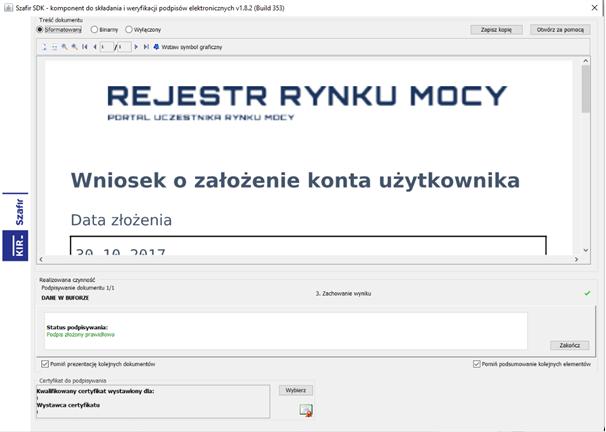Click the vertical scrollbar down arrow
The height and width of the screenshot is (432, 606).
586,250
